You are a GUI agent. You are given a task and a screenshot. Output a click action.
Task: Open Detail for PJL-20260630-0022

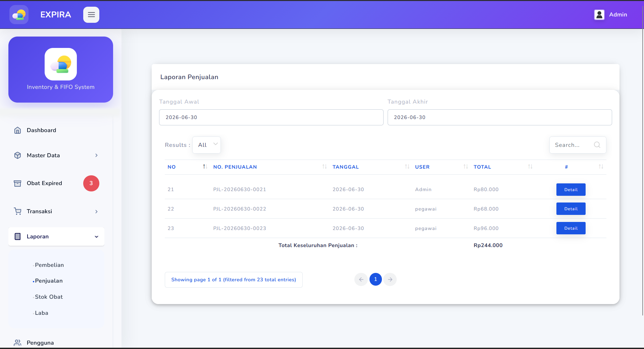(571, 209)
